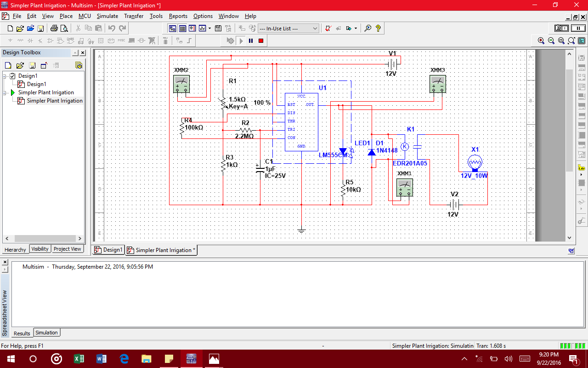
Task: Open Excel from the Windows taskbar
Action: (79, 358)
